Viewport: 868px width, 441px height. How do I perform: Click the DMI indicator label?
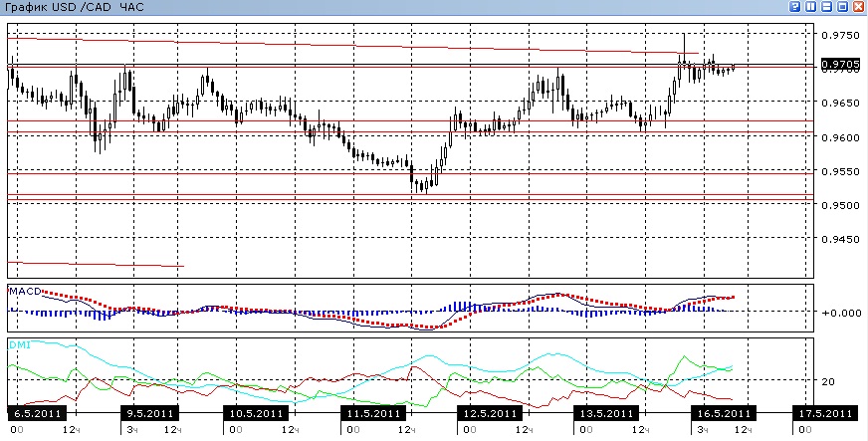click(19, 344)
